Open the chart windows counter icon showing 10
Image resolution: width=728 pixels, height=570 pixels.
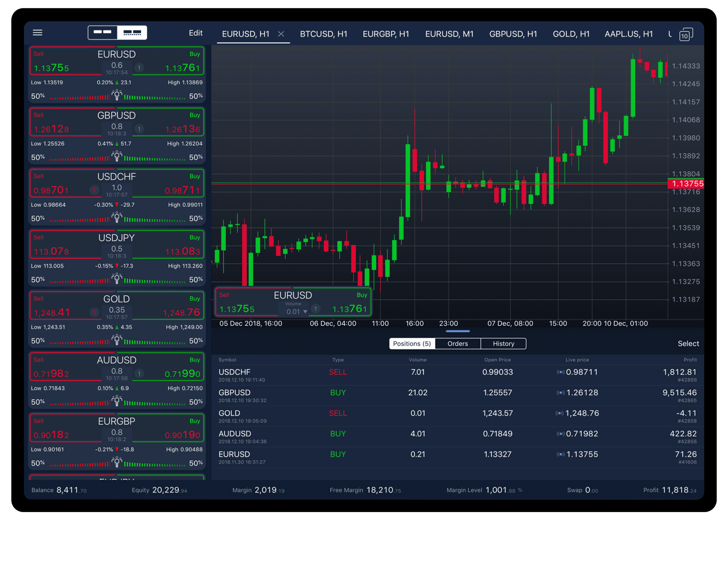[686, 34]
